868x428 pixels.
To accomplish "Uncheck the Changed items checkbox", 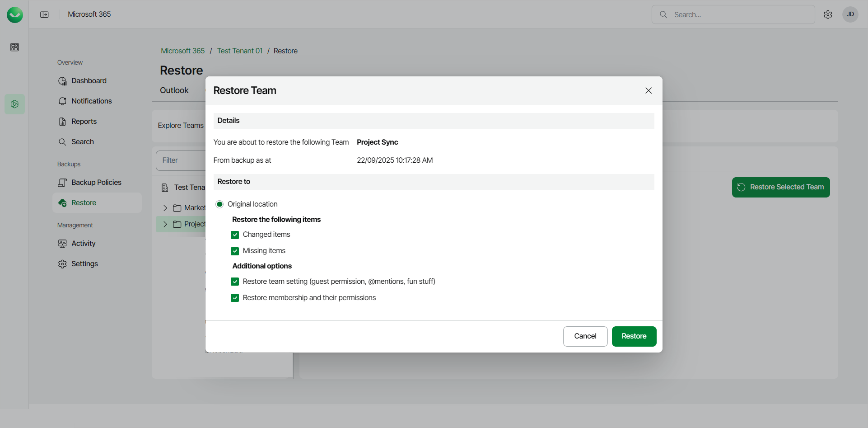I will point(235,235).
